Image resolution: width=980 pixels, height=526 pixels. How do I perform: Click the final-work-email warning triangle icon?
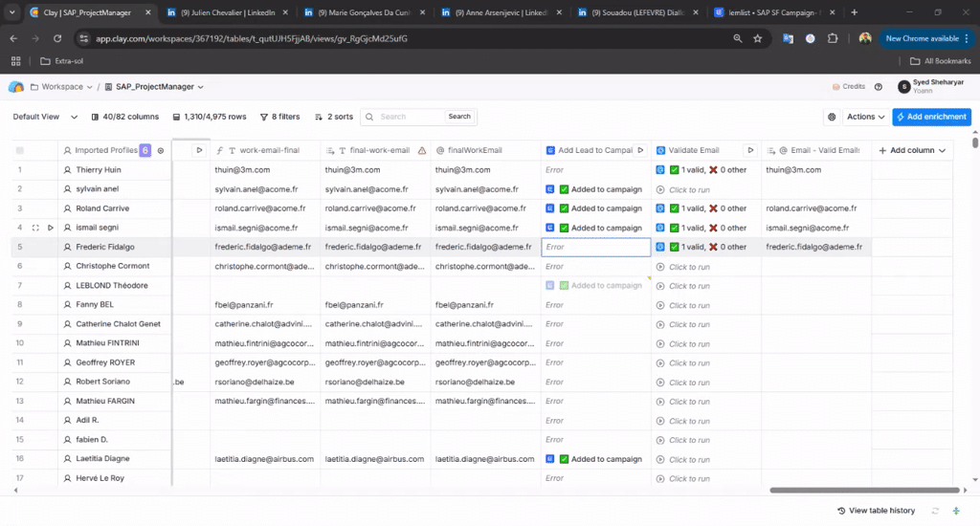(422, 150)
